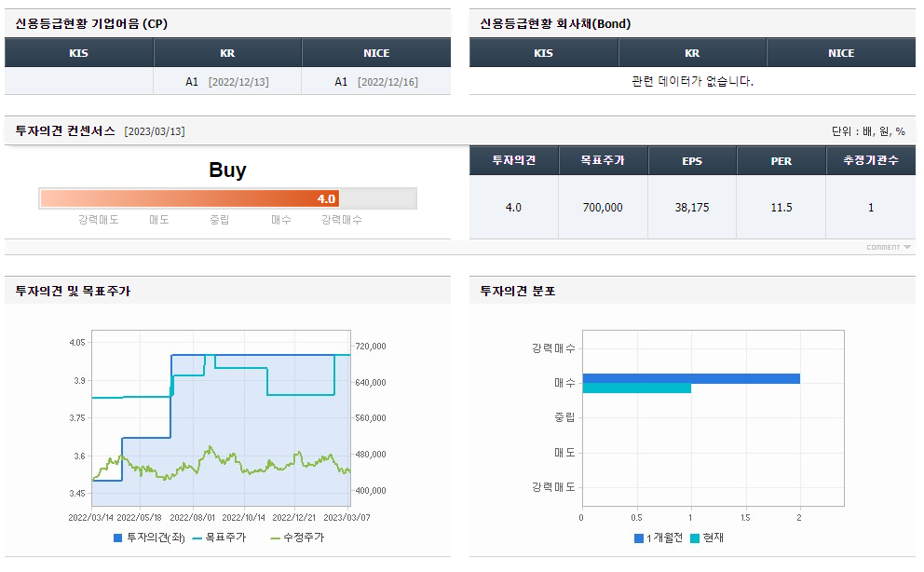Click the 2022/08/01 x-axis date label
Screen dimensions: 924x572
pyautogui.click(x=193, y=518)
